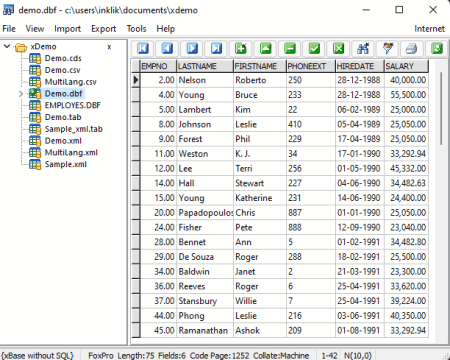Click the MultiLang.xml table icon
The height and width of the screenshot is (360, 450).
point(35,153)
